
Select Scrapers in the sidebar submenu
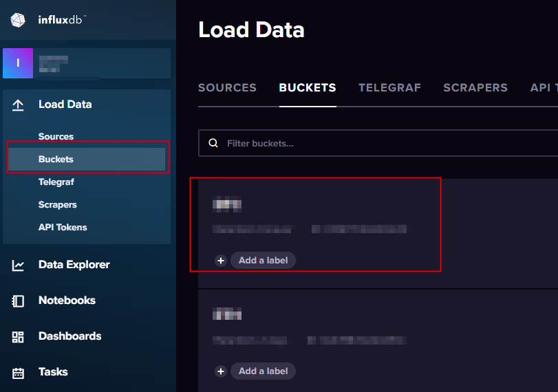58,205
